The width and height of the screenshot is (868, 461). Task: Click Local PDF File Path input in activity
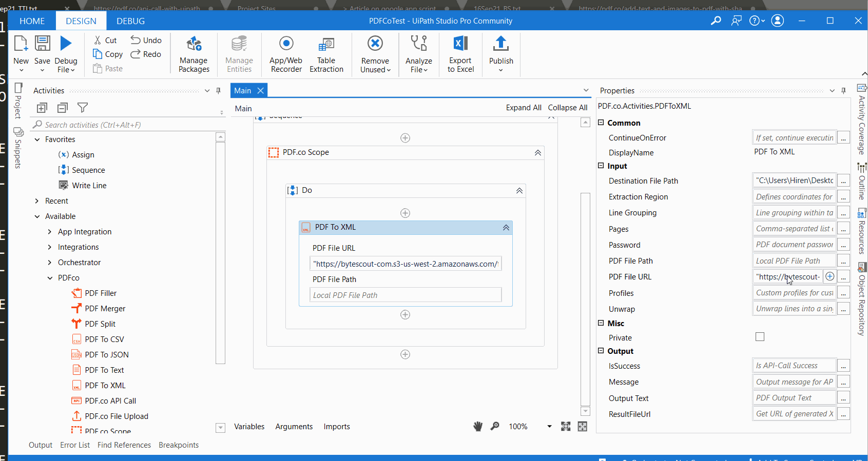406,295
